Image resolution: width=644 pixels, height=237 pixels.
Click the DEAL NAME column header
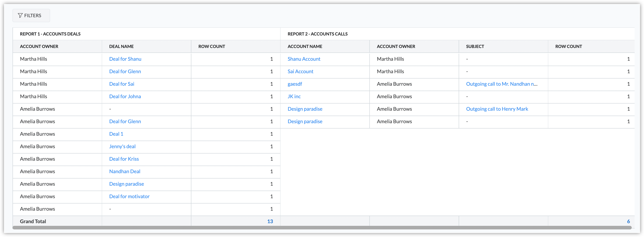pyautogui.click(x=121, y=46)
